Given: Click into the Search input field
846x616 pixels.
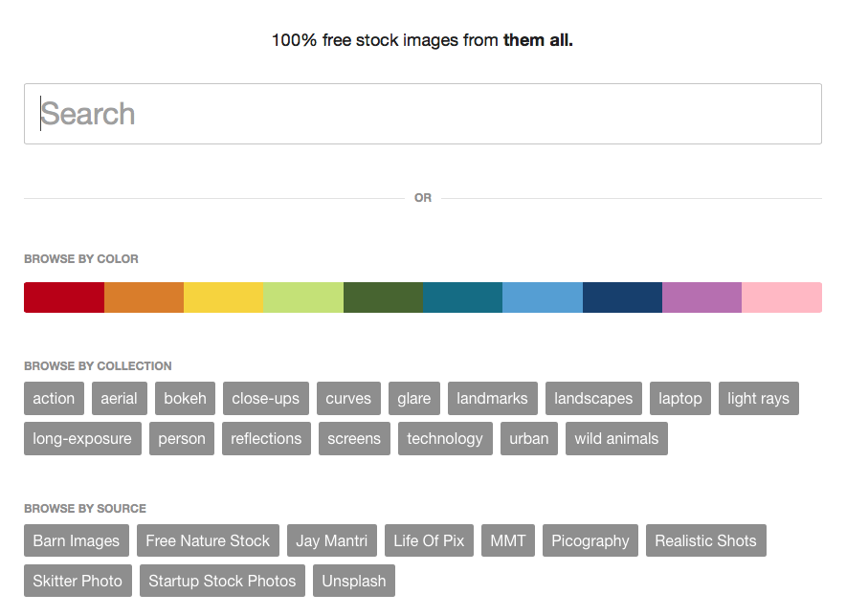Looking at the screenshot, I should point(422,114).
